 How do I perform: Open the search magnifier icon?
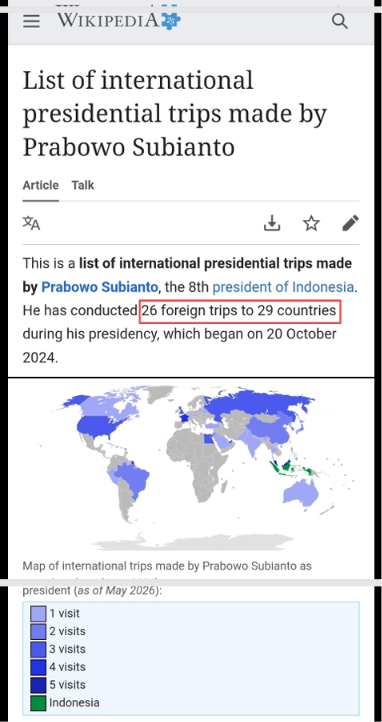[340, 21]
